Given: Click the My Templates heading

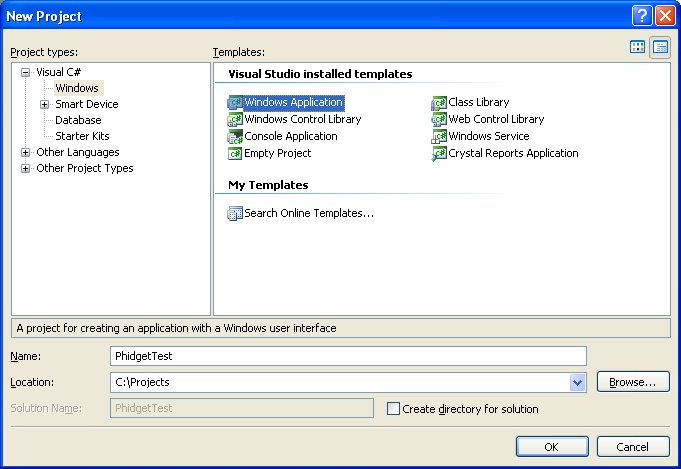Looking at the screenshot, I should 268,185.
